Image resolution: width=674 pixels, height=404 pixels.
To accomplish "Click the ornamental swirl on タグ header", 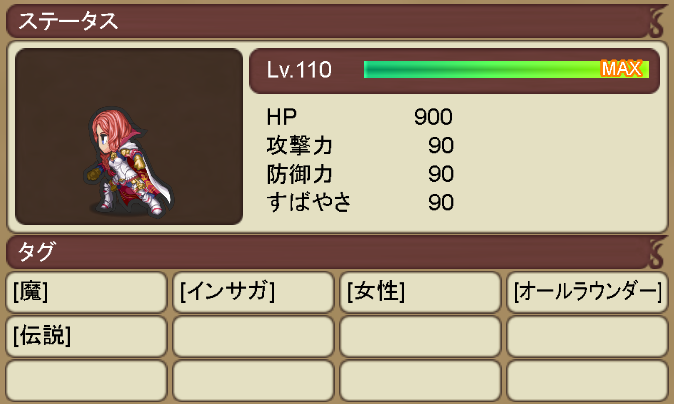I will click(x=656, y=252).
